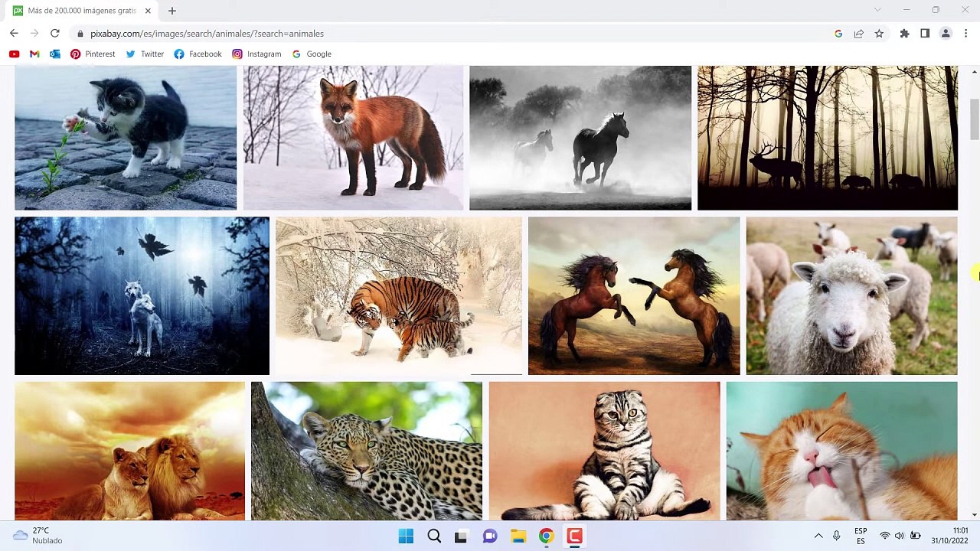
Task: Open the Twitter bookmark
Action: pyautogui.click(x=145, y=54)
